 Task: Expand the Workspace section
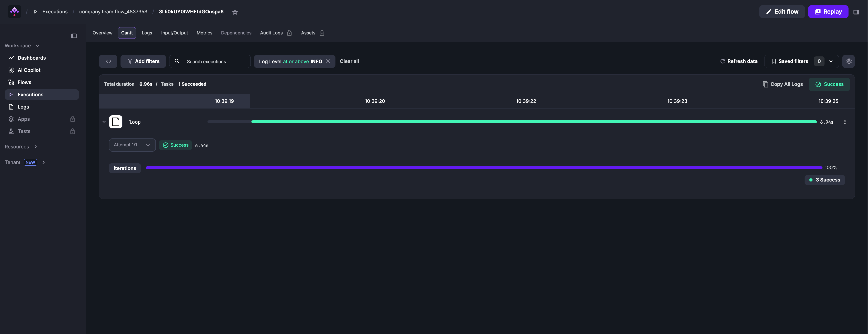pyautogui.click(x=22, y=46)
